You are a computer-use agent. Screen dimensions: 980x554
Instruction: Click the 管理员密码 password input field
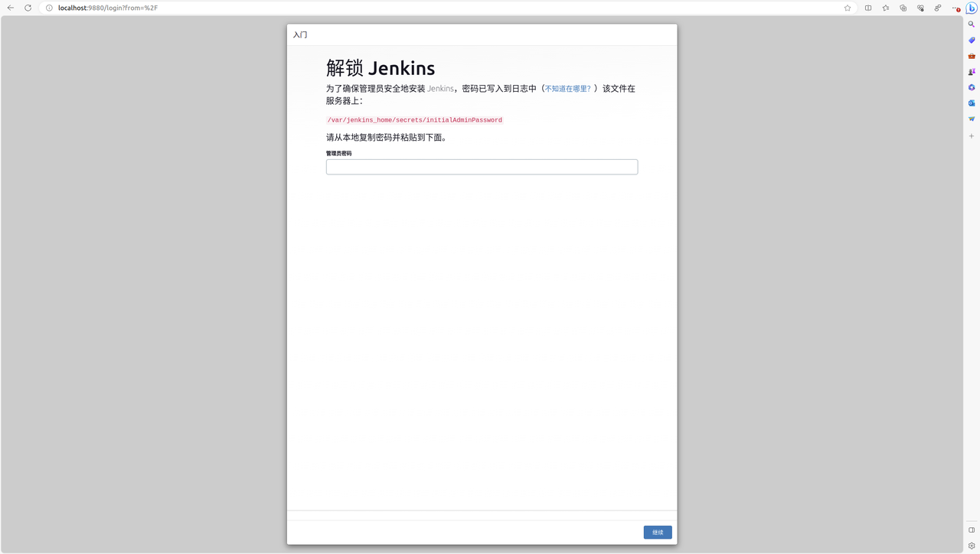[x=482, y=166]
